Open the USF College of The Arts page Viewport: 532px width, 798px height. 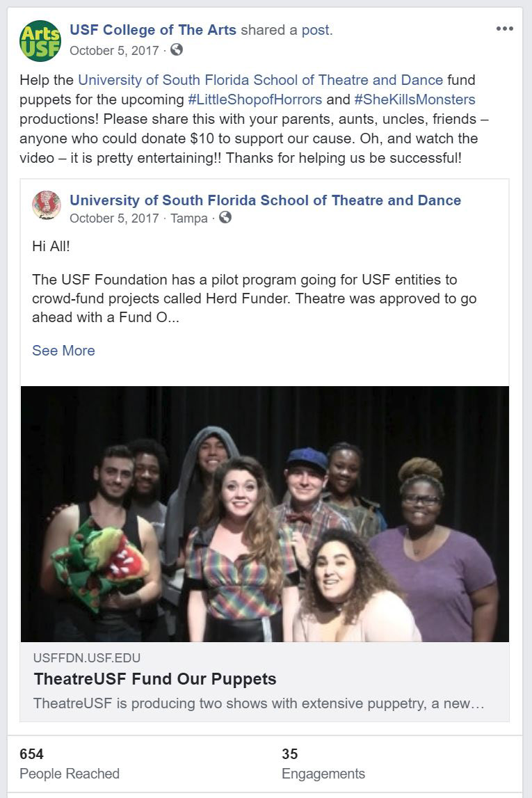[x=153, y=30]
